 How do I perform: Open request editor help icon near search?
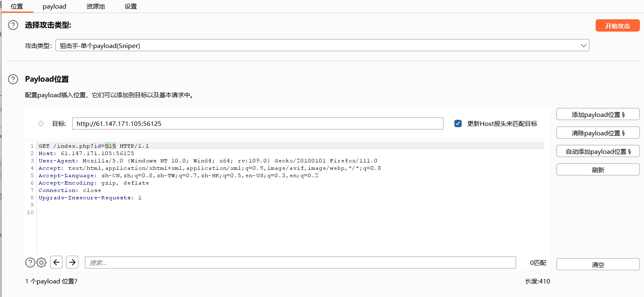point(30,263)
